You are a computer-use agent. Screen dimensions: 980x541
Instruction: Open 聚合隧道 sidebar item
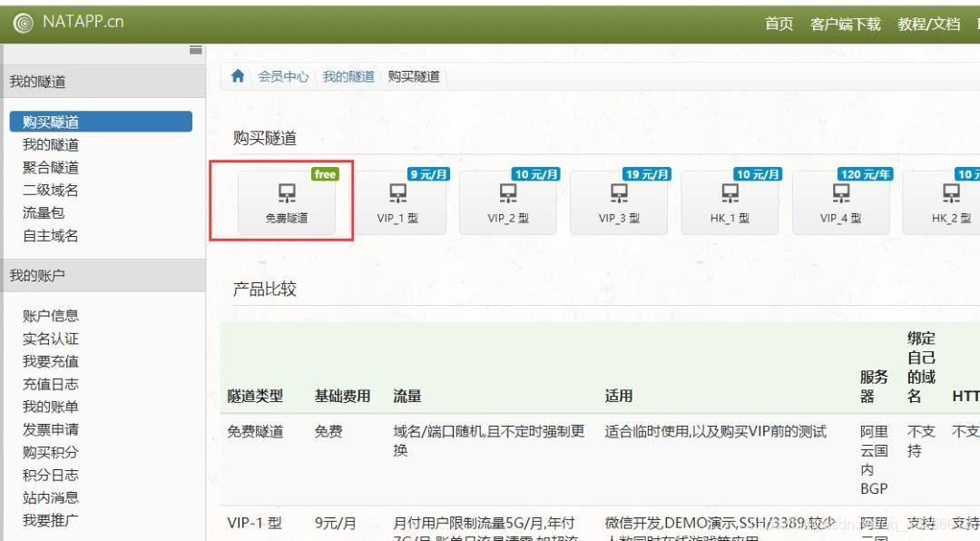(51, 167)
